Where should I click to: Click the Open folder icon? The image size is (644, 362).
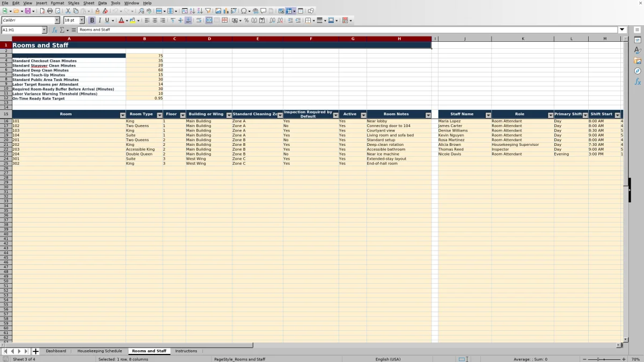[16, 11]
